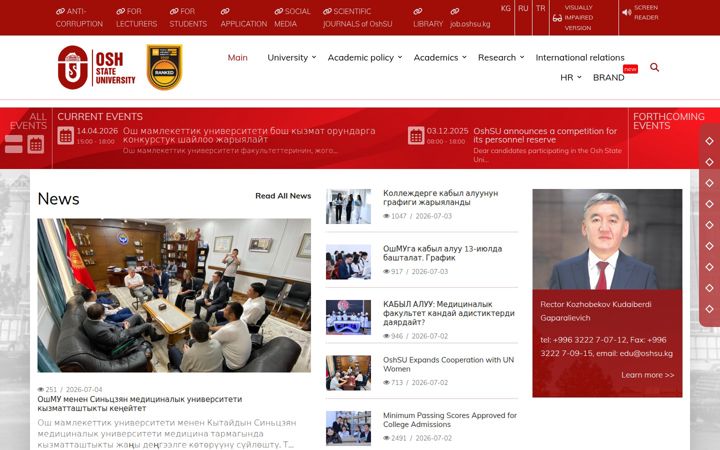Open medical faculty news thumbnail
Viewport: 720px width, 450px height.
click(x=349, y=317)
